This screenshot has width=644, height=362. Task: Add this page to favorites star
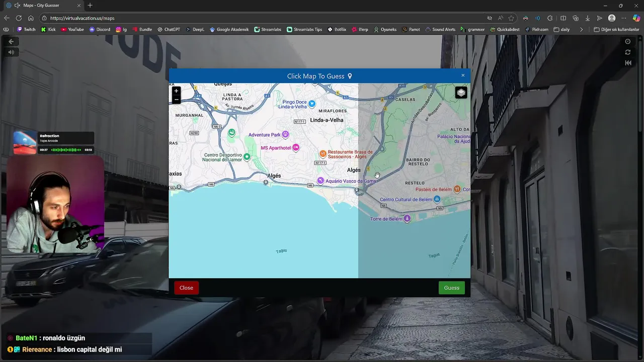coord(511,18)
